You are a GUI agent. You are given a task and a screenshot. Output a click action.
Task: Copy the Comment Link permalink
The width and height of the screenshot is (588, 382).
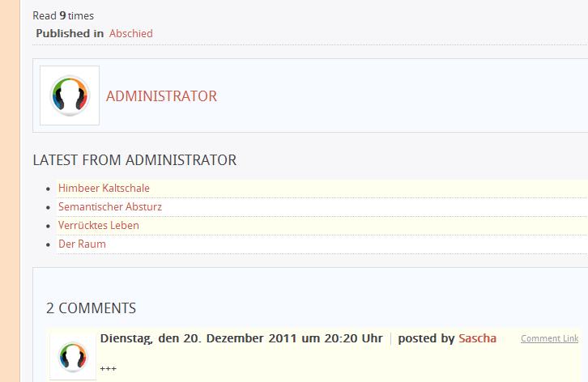point(549,338)
